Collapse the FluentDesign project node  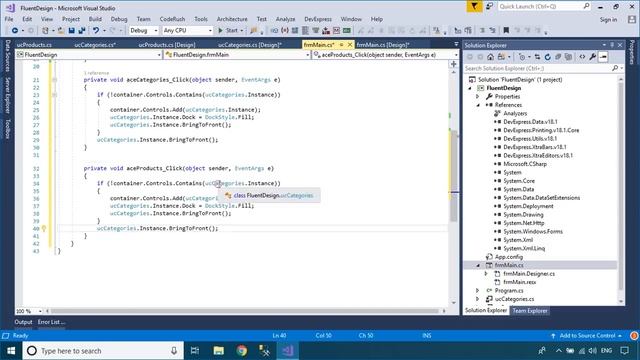470,88
